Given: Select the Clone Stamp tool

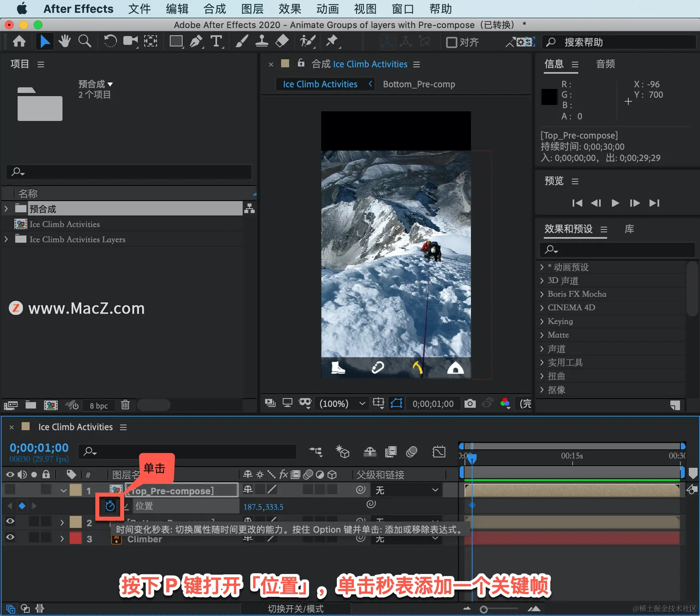Looking at the screenshot, I should tap(262, 41).
